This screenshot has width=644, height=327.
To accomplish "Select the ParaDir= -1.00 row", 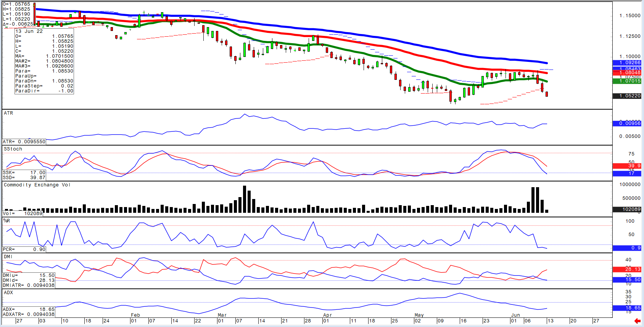I will 44,91.
